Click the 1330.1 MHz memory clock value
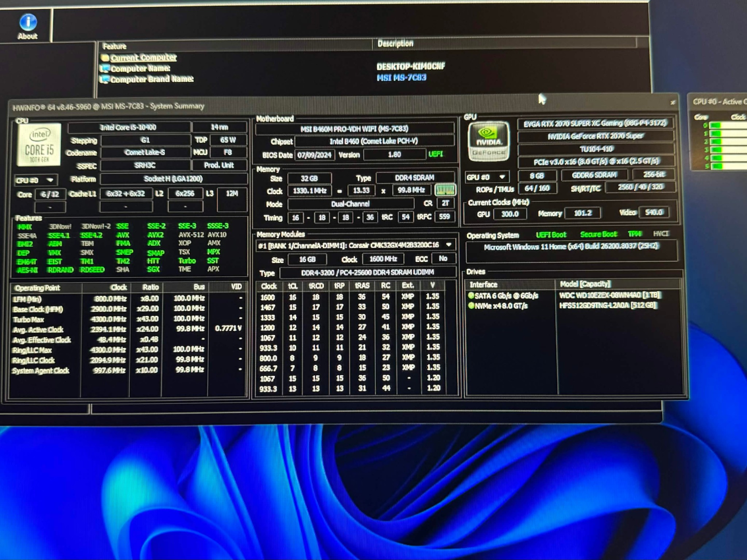Viewport: 747px width, 560px height. (x=309, y=191)
